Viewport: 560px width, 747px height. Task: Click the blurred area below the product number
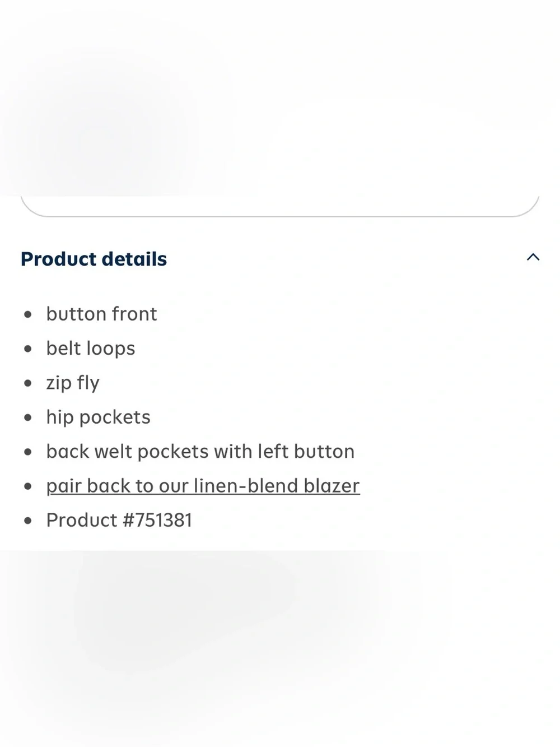tap(280, 649)
